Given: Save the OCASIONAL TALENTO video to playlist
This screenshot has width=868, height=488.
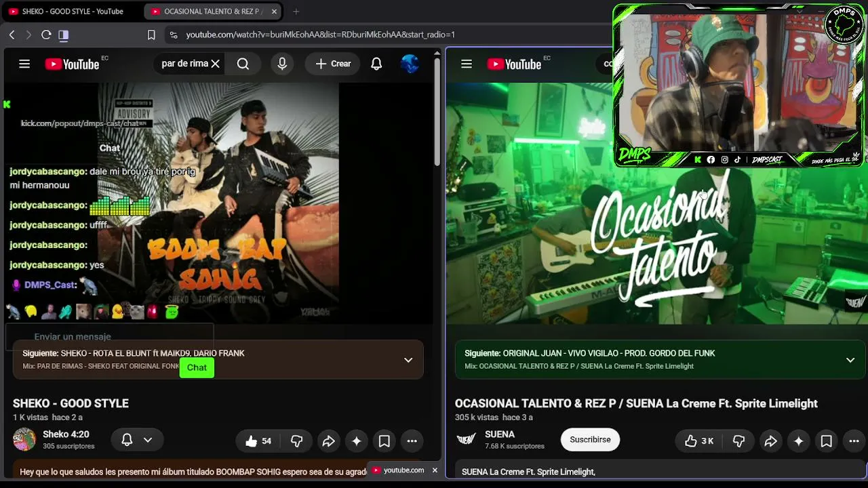Looking at the screenshot, I should pos(827,441).
